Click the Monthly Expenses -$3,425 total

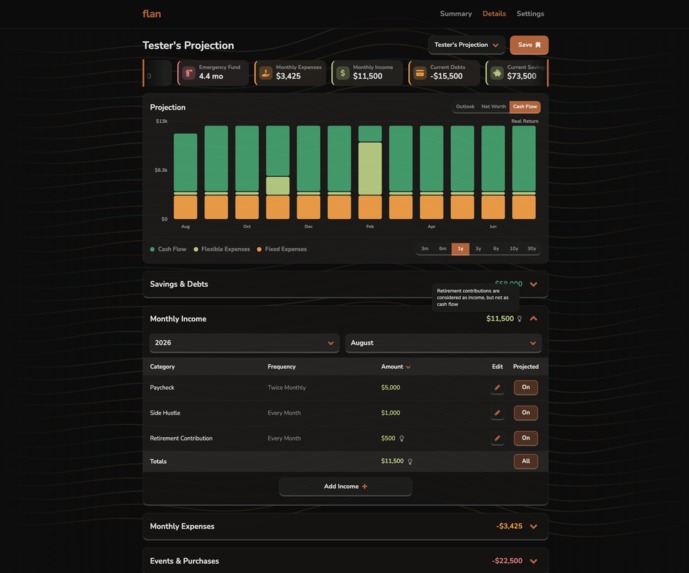(x=509, y=526)
